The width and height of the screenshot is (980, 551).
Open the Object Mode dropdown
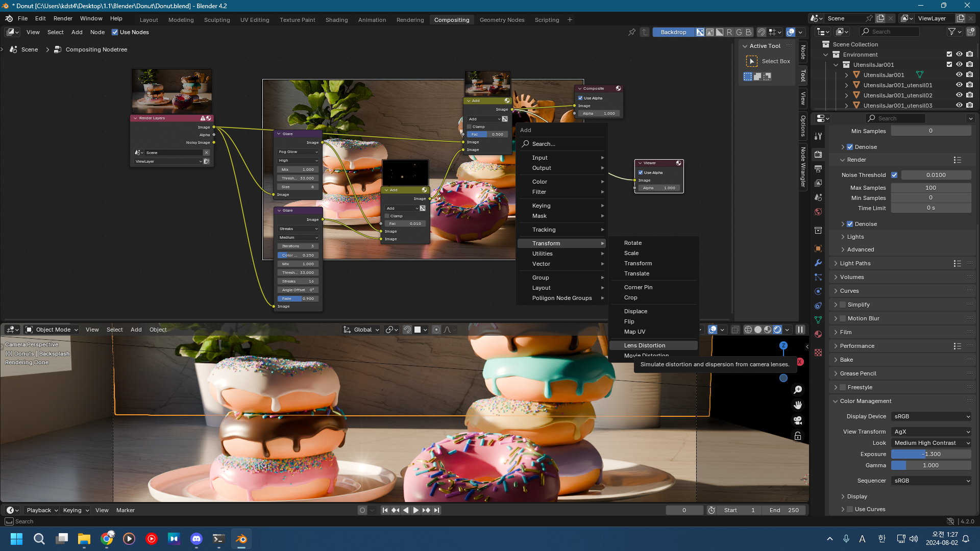click(x=52, y=330)
